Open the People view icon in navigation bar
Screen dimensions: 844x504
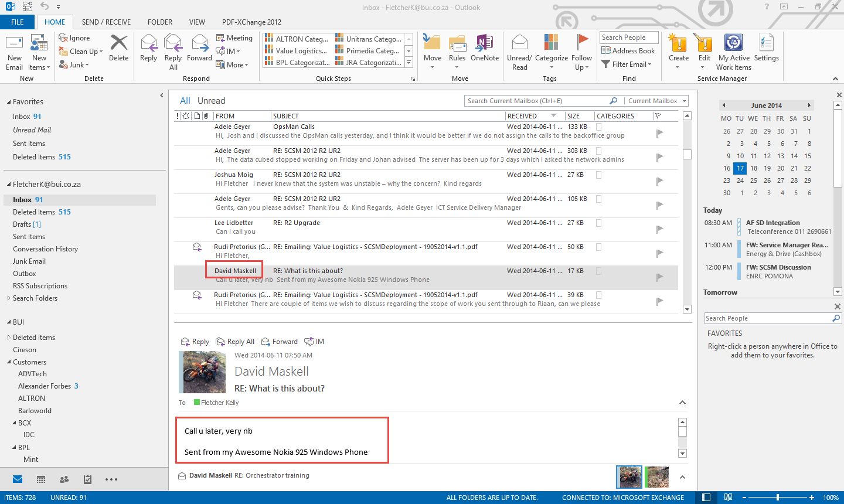pos(64,479)
